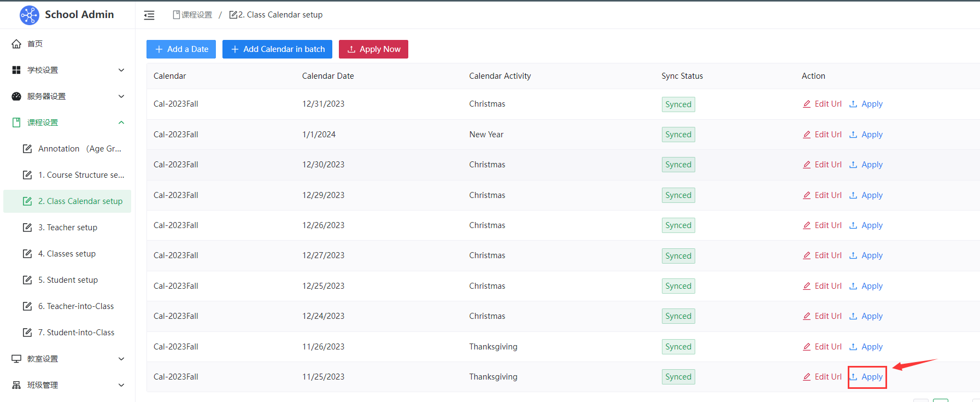
Task: Click the Add Calendar in batch button
Action: pos(277,49)
